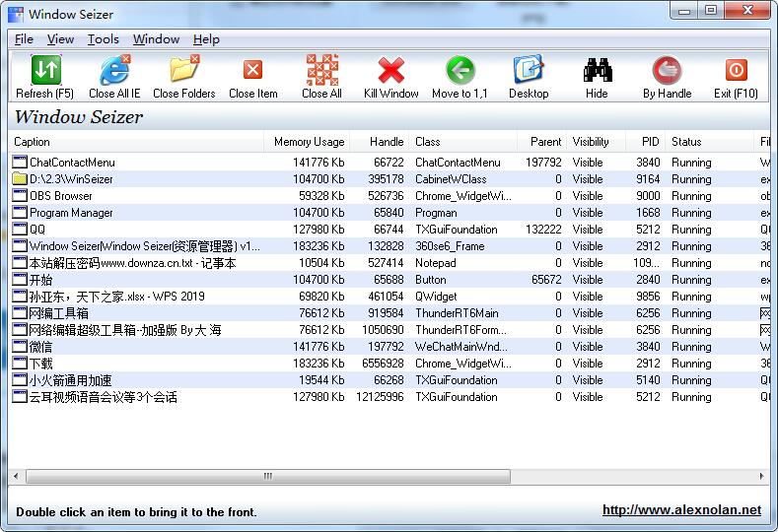
Task: Click the window icon beside 孙亚东 WPS row
Action: 20,296
